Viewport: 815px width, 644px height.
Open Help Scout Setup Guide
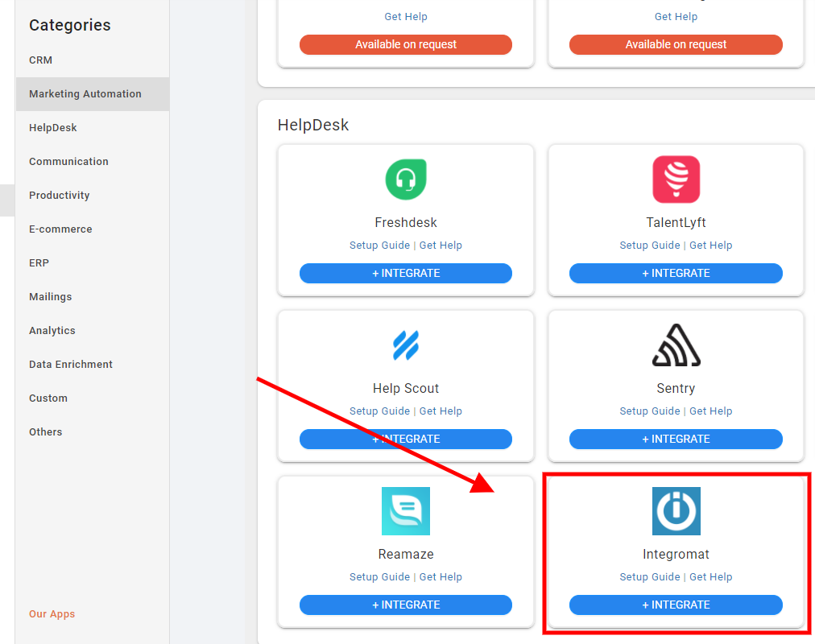379,411
